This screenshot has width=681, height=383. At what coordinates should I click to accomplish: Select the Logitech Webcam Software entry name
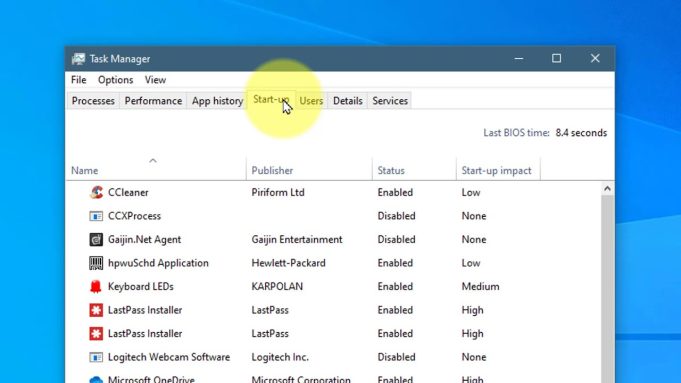169,357
